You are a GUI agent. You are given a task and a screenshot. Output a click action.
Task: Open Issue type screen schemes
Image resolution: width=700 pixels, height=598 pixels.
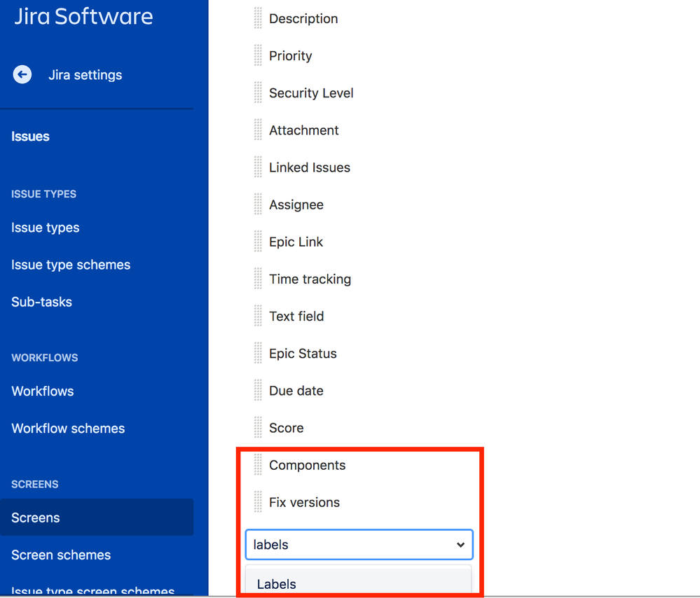click(93, 590)
